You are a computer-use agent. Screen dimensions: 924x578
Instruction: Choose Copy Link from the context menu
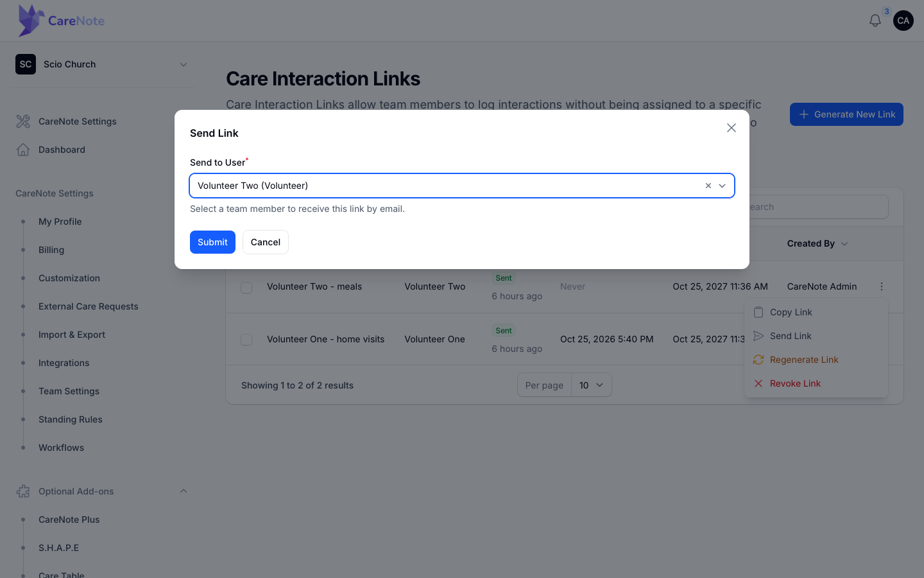tap(816, 312)
